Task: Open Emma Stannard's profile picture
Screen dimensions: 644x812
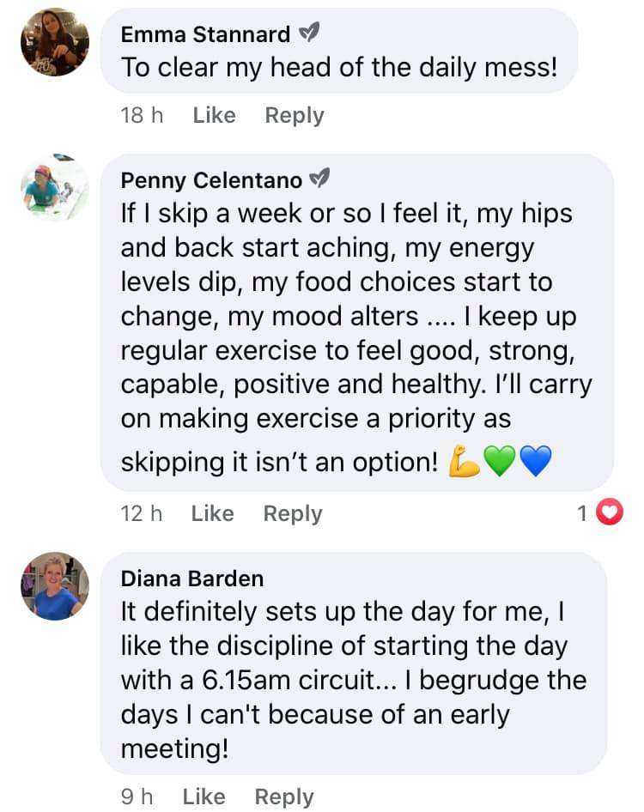Action: click(55, 43)
